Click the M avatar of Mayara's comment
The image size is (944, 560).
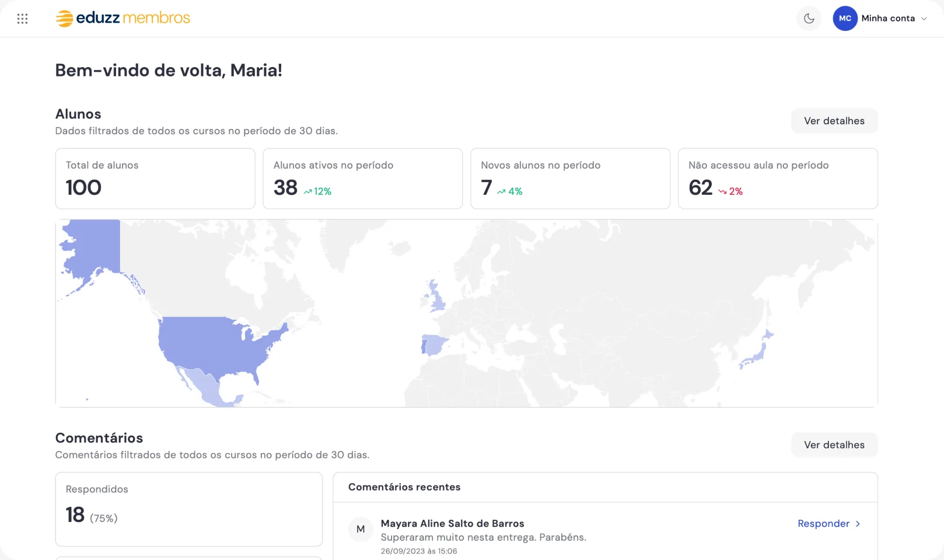click(x=361, y=529)
